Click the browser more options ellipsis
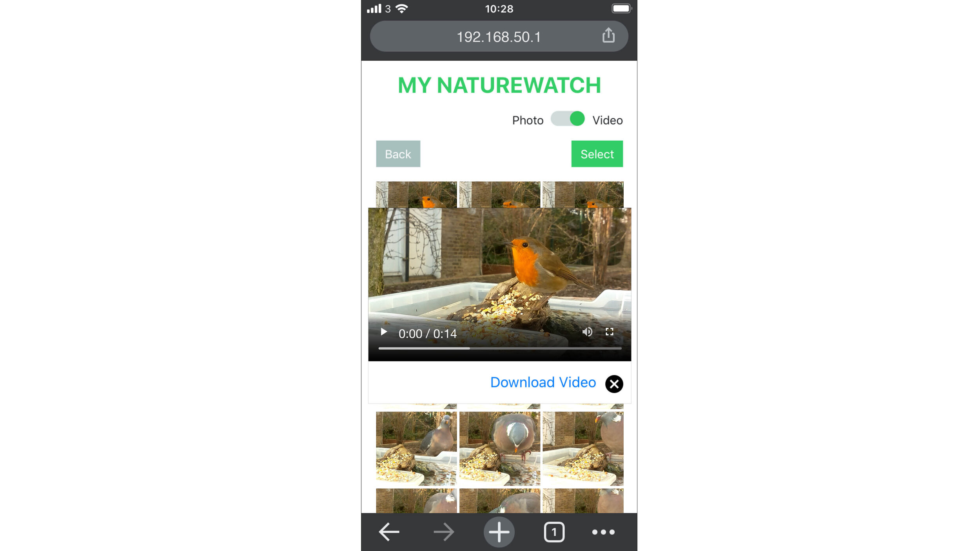This screenshot has height=551, width=980. click(x=603, y=532)
